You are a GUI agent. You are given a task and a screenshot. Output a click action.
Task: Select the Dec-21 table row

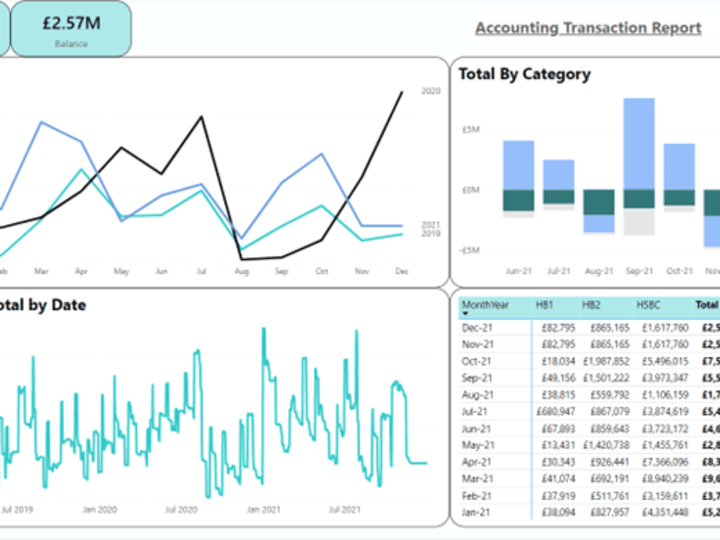click(589, 328)
